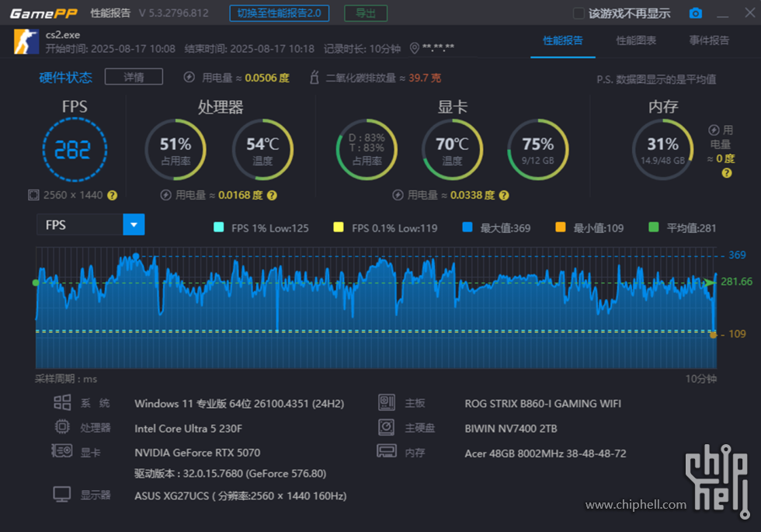
Task: Click the graphics card 70℃ temperature gauge
Action: [452, 149]
